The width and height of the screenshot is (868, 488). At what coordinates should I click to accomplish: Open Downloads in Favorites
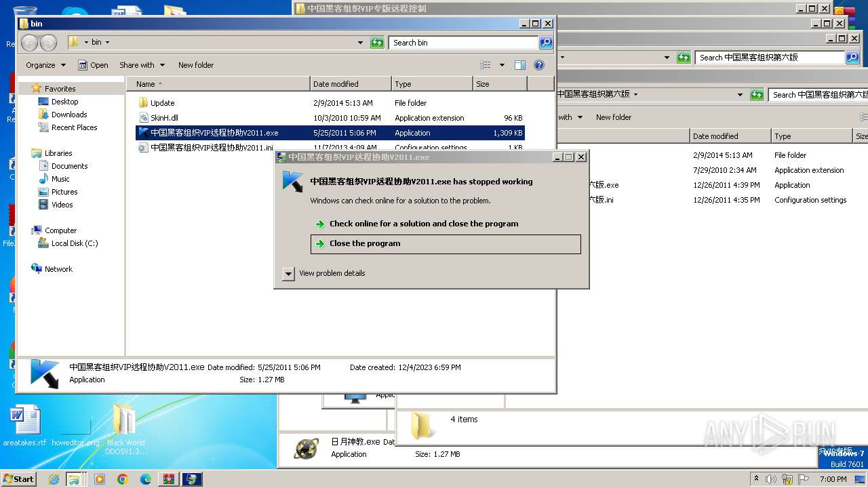(x=69, y=115)
